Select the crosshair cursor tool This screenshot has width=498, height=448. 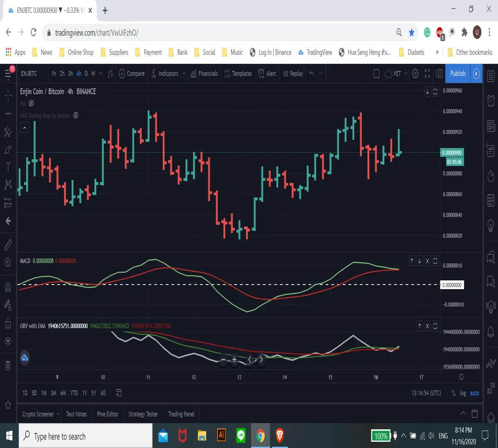click(x=8, y=96)
